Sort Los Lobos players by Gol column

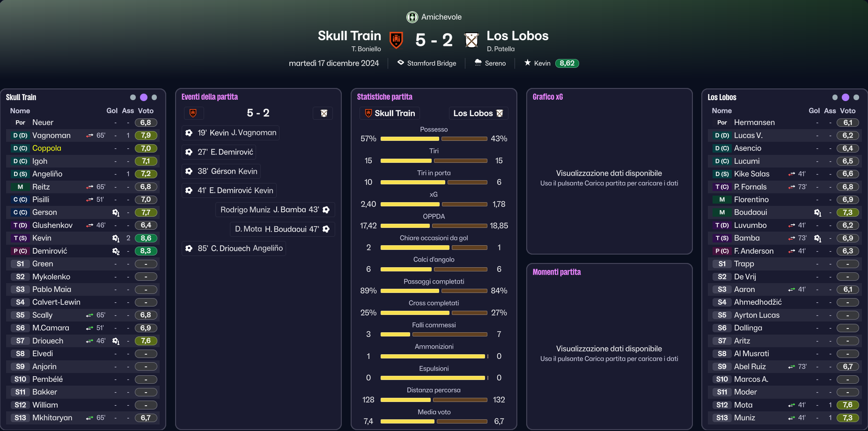pos(814,111)
